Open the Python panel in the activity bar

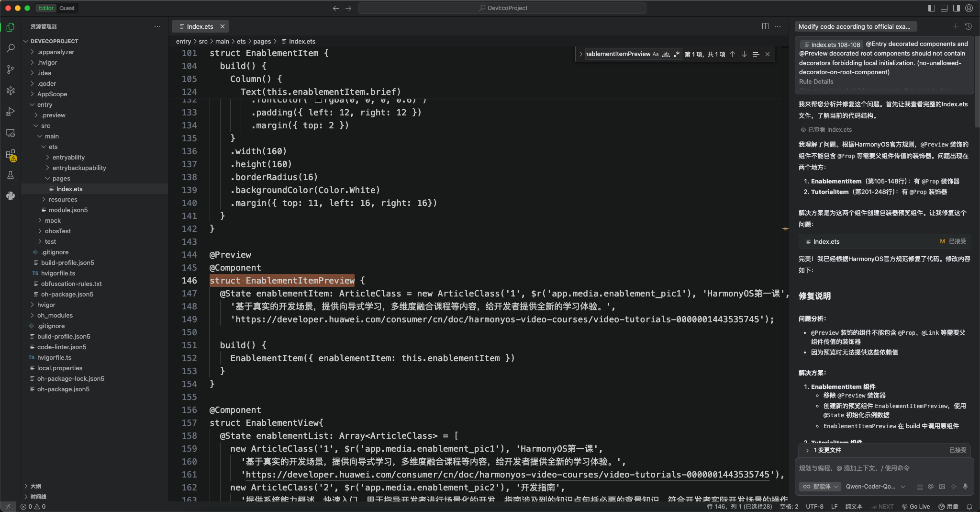pos(11,196)
